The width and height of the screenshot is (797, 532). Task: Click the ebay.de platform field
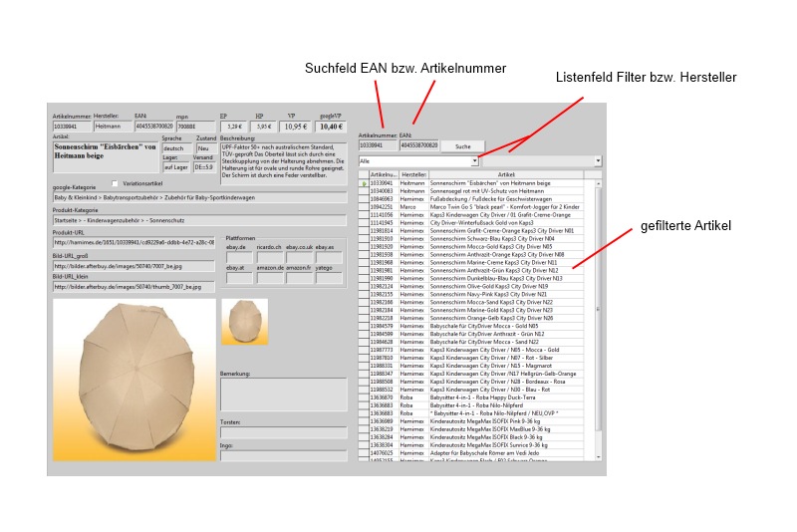click(239, 257)
